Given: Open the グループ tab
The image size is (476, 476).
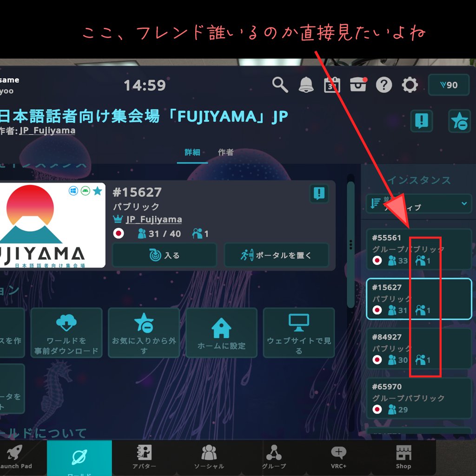Looking at the screenshot, I should click(274, 457).
